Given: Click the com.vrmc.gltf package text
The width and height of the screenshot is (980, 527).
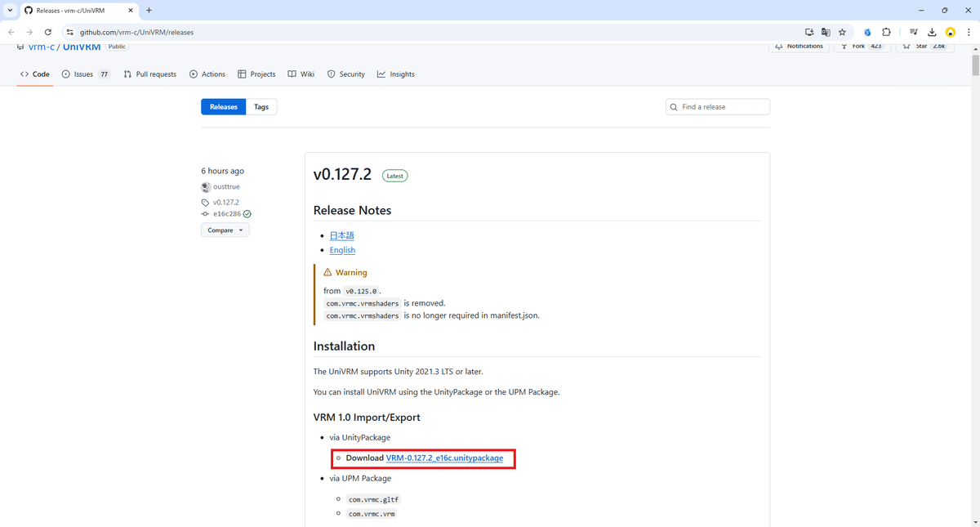Looking at the screenshot, I should (373, 499).
